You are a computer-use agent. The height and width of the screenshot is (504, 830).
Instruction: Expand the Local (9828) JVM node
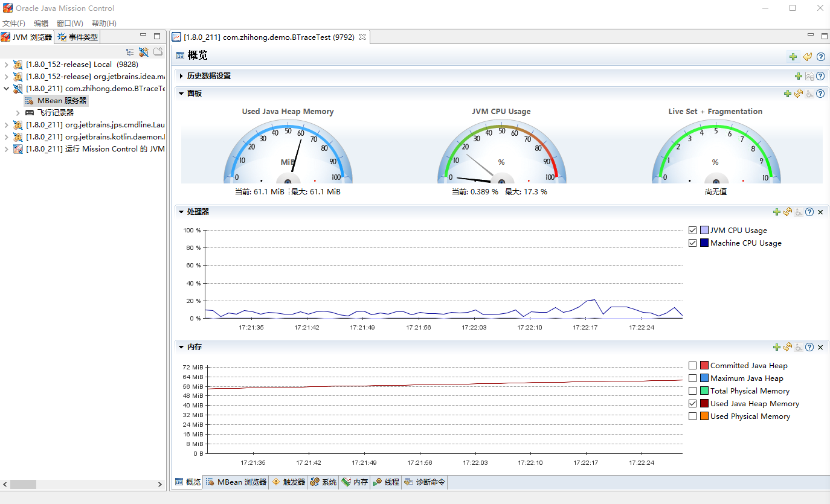point(6,64)
